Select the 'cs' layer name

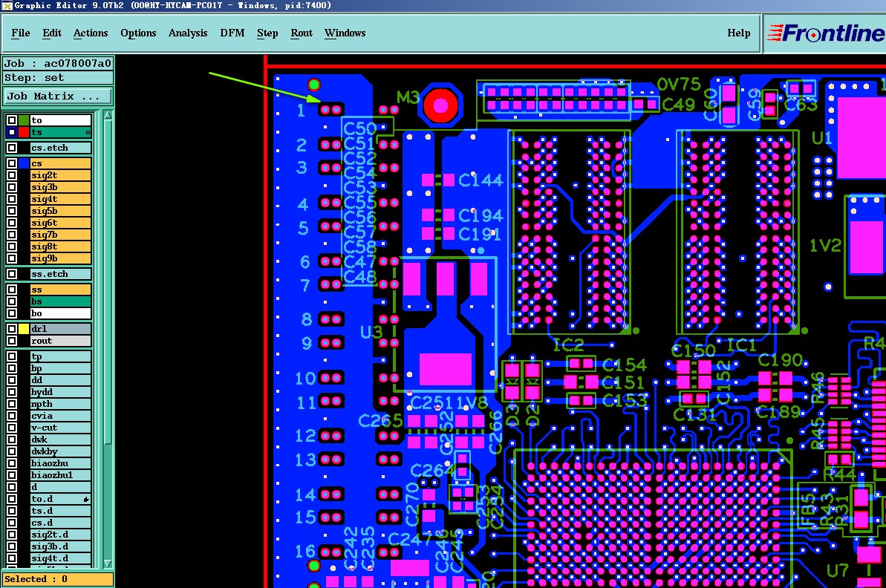(60, 163)
